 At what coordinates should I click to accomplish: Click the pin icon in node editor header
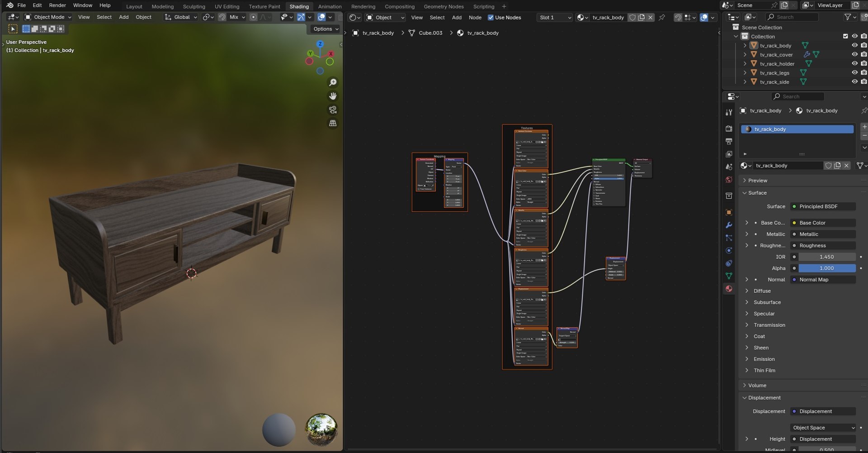662,17
